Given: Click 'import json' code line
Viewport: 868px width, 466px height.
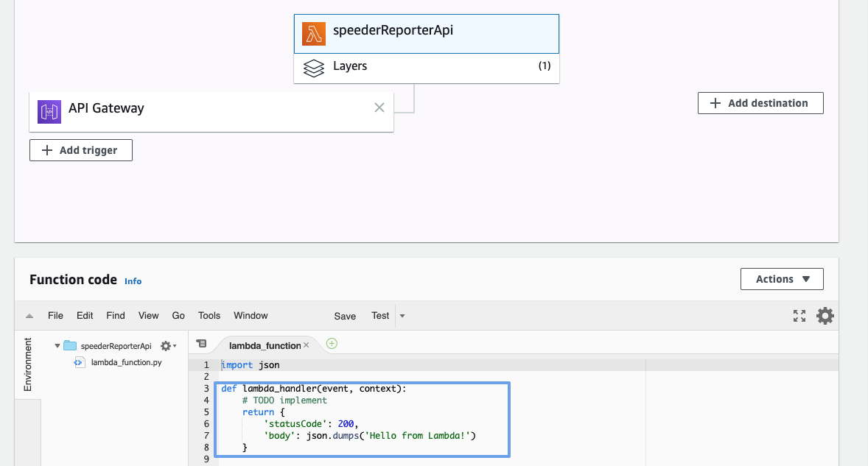Looking at the screenshot, I should [251, 365].
